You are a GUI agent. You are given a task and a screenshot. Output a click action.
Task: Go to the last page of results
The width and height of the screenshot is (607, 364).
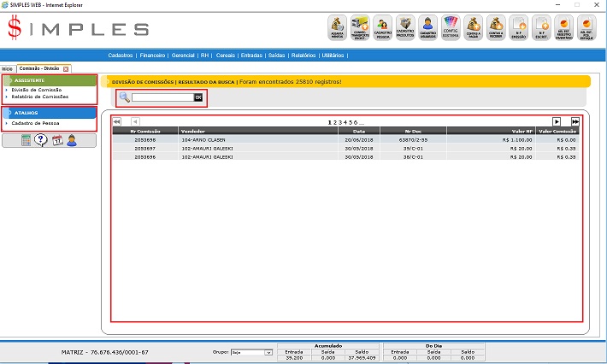coord(575,122)
